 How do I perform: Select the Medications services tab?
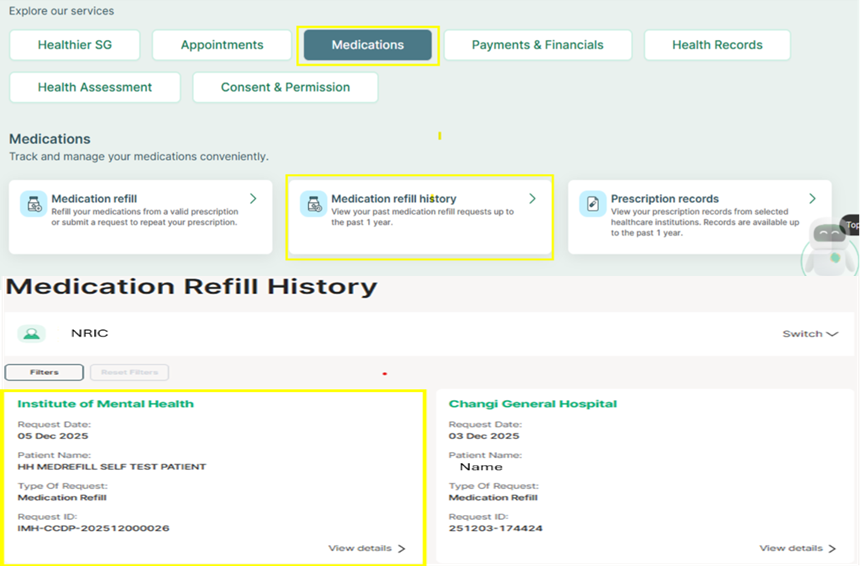[x=368, y=45]
